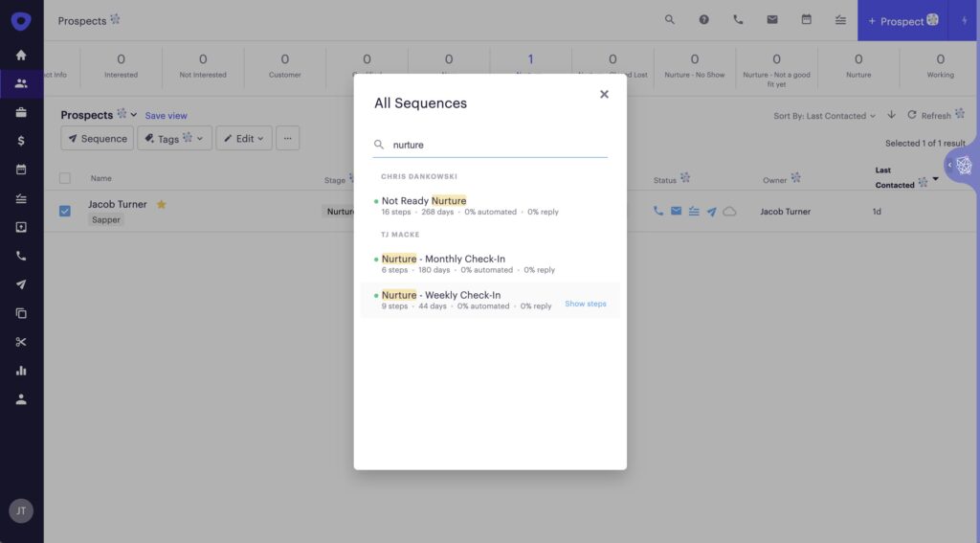The image size is (980, 543).
Task: Select the Not Interested stage tab
Action: click(x=203, y=66)
